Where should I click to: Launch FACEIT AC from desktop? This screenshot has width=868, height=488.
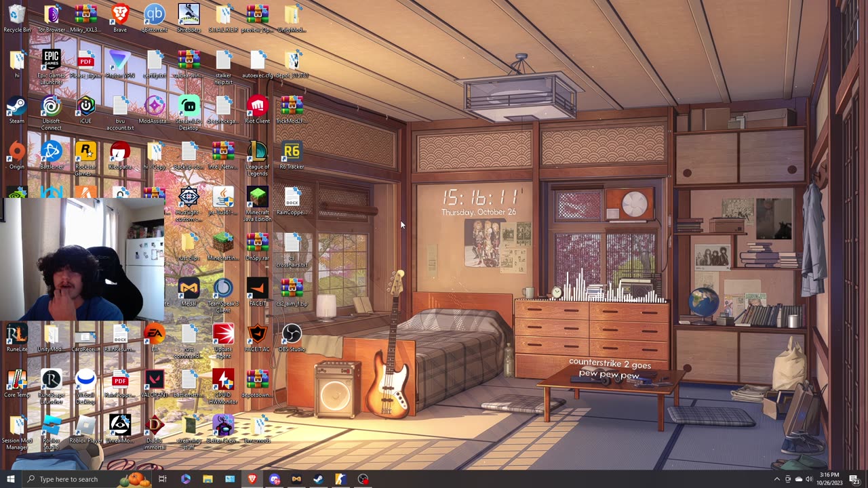click(258, 338)
